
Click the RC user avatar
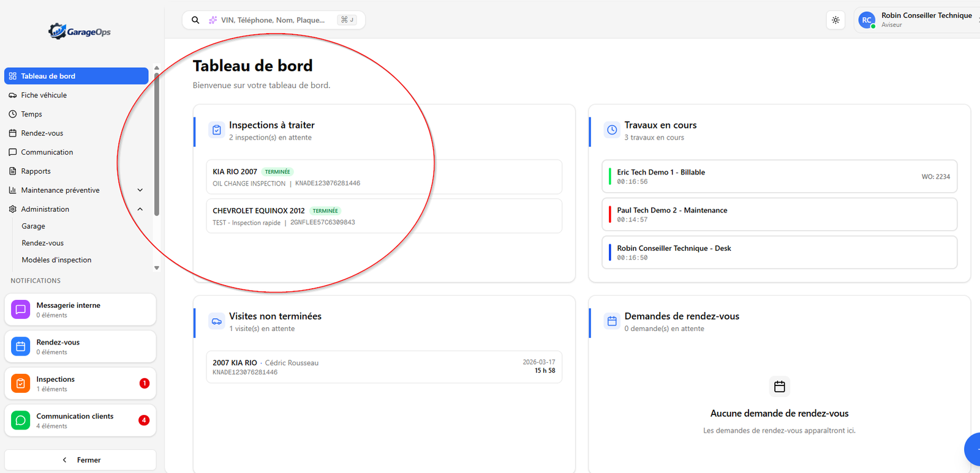866,20
